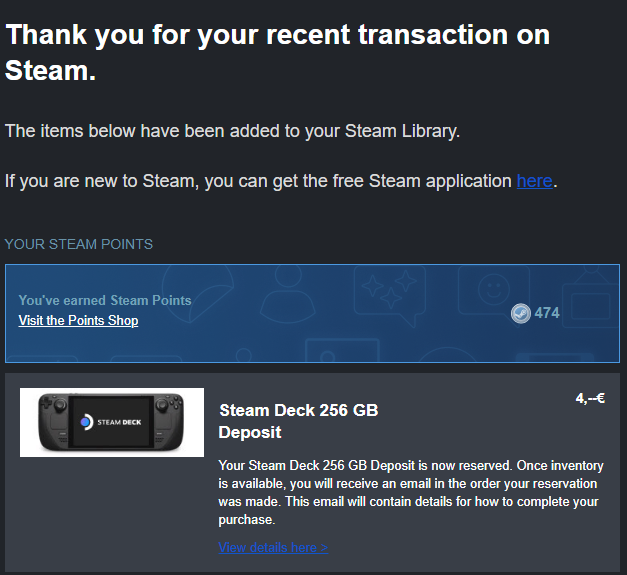
Task: Click the "Steam Deck 256 GB Deposit" title
Action: 298,421
